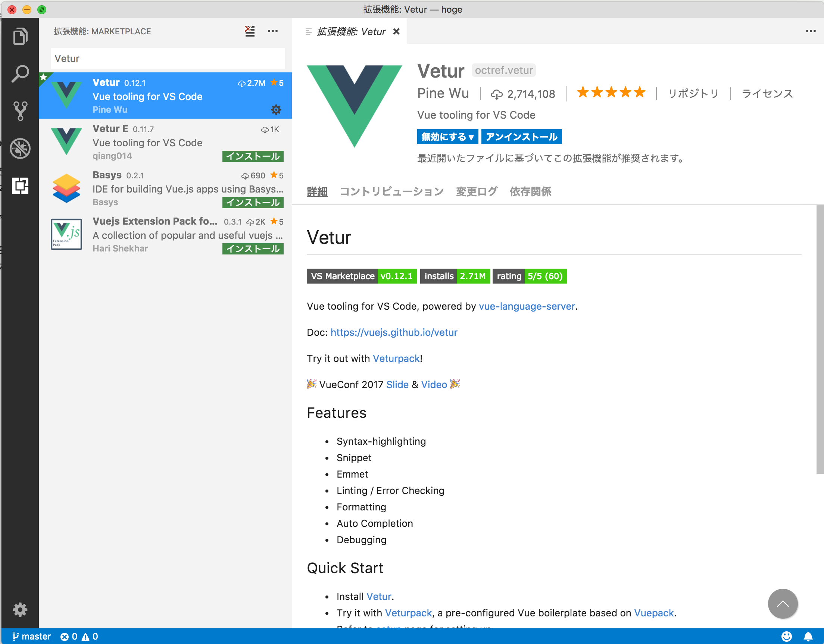This screenshot has width=824, height=644.
Task: Select the コントリビューション tab
Action: point(391,192)
